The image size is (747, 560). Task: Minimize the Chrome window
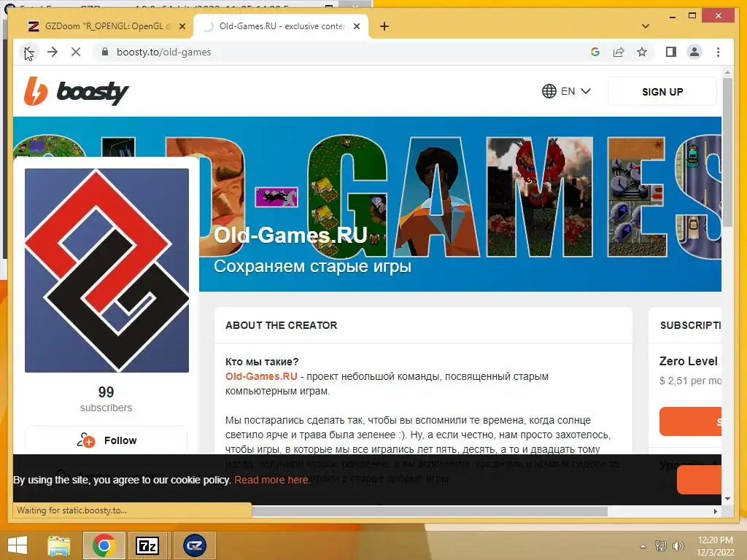[x=672, y=16]
